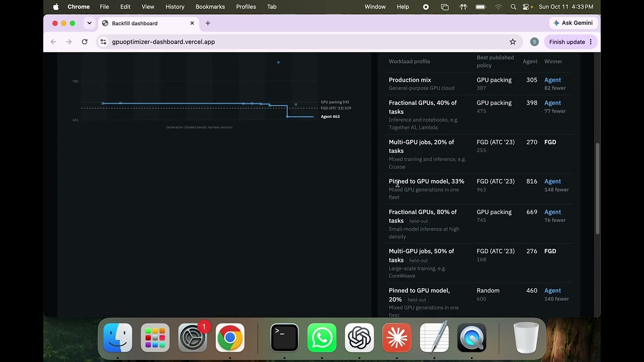The width and height of the screenshot is (644, 362).
Task: Close the Backfill dashboard tab
Action: 192,23
